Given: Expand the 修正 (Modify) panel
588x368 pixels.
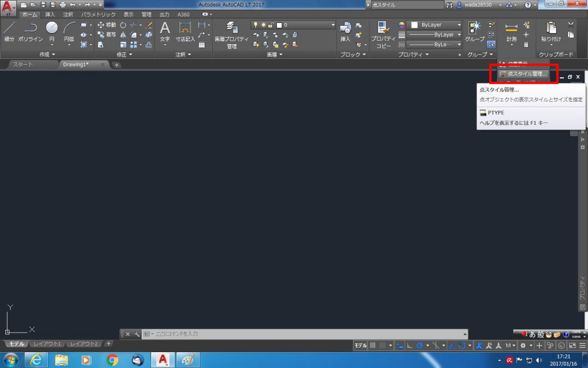Looking at the screenshot, I should [124, 54].
